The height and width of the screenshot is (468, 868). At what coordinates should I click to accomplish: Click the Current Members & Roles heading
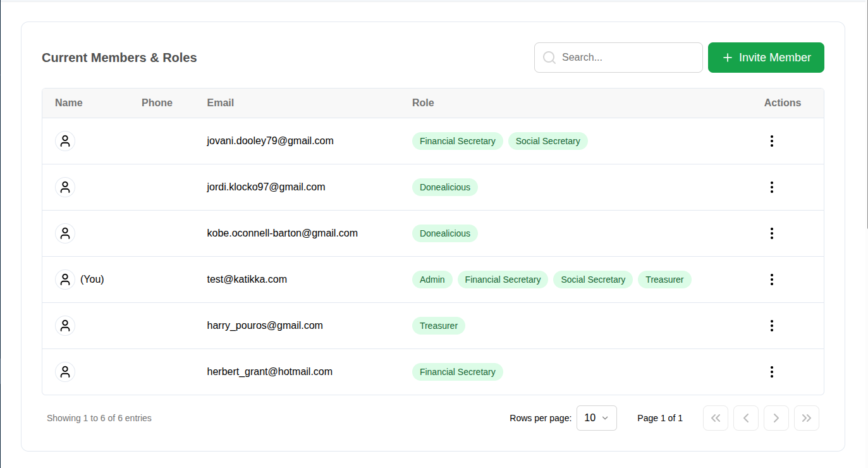point(119,58)
